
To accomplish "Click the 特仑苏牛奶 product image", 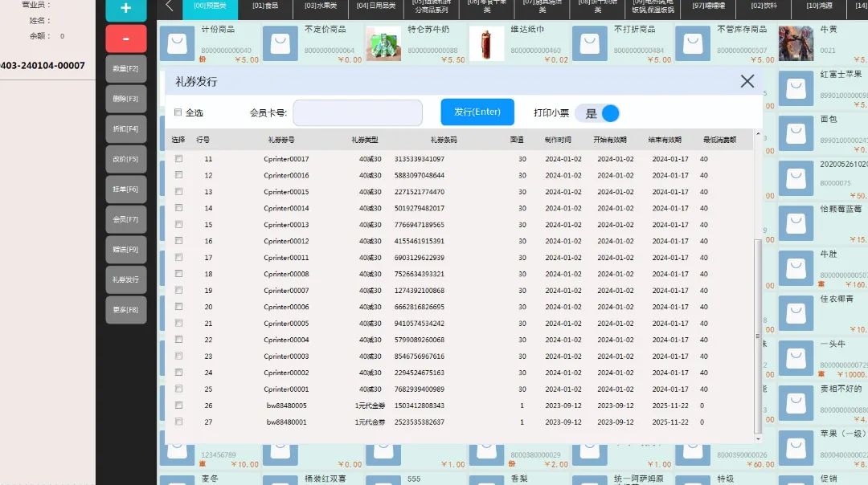I will click(383, 43).
